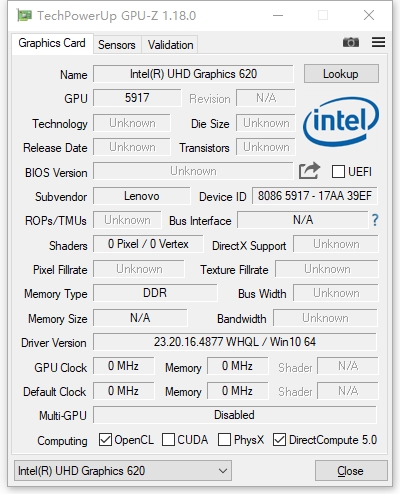Toggle the DirectCompute 5.0 checkbox
The image size is (400, 494).
point(279,440)
